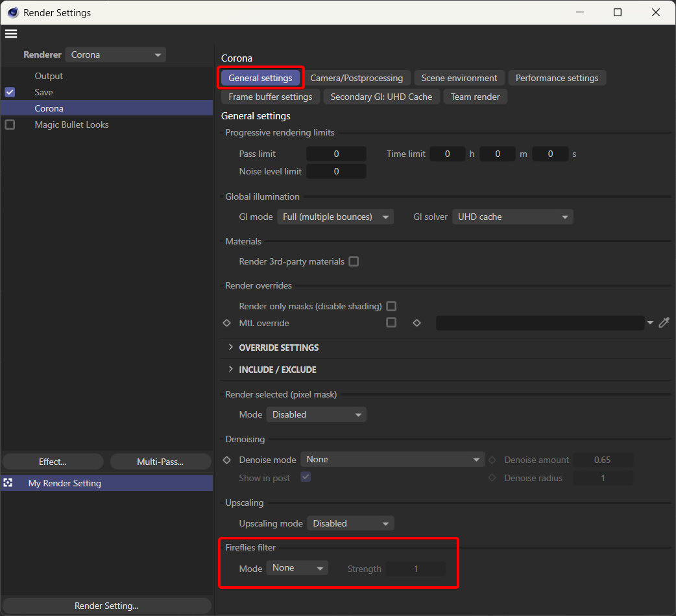Click the diamond icon beside Denoise radius
This screenshot has width=676, height=616.
click(x=492, y=478)
